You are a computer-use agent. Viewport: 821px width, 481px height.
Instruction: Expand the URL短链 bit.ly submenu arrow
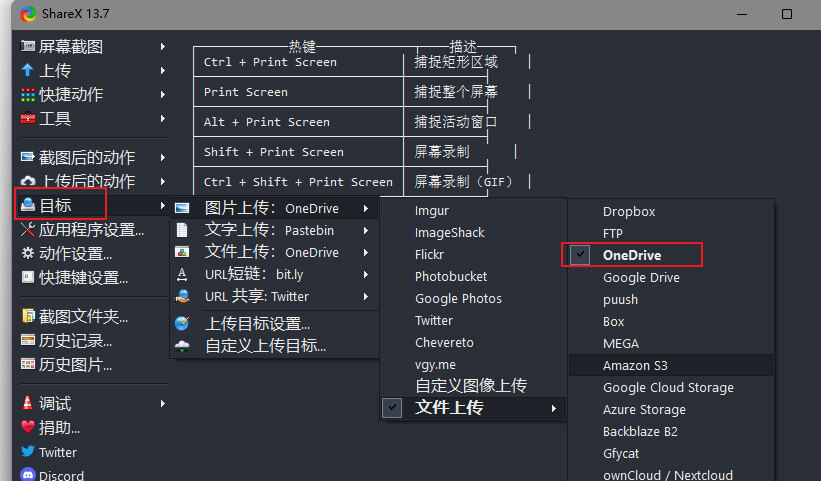pyautogui.click(x=366, y=274)
